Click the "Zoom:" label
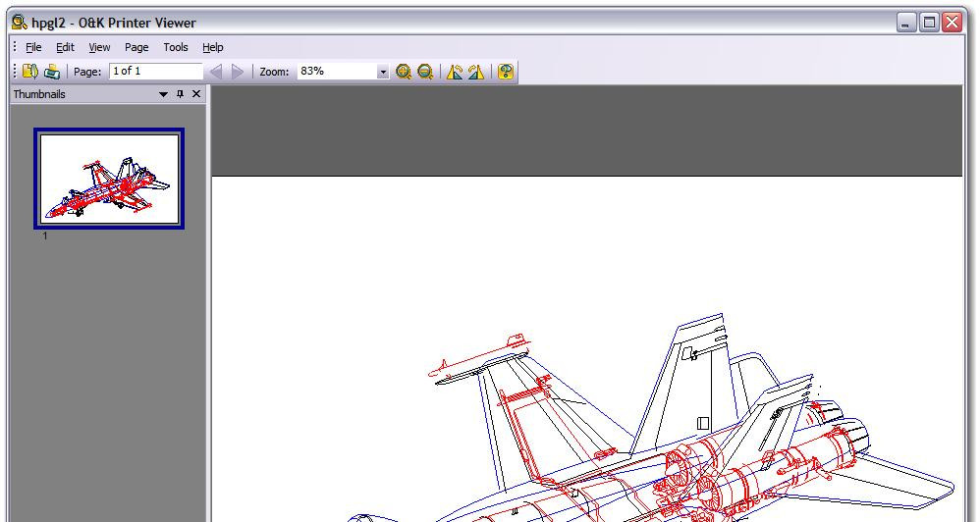980x522 pixels. (274, 72)
